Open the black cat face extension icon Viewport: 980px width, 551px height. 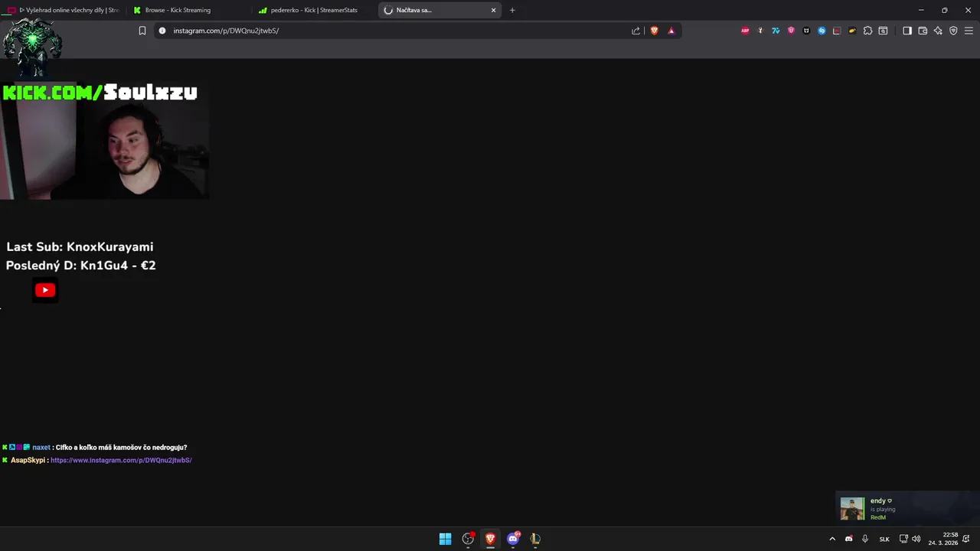pyautogui.click(x=806, y=31)
